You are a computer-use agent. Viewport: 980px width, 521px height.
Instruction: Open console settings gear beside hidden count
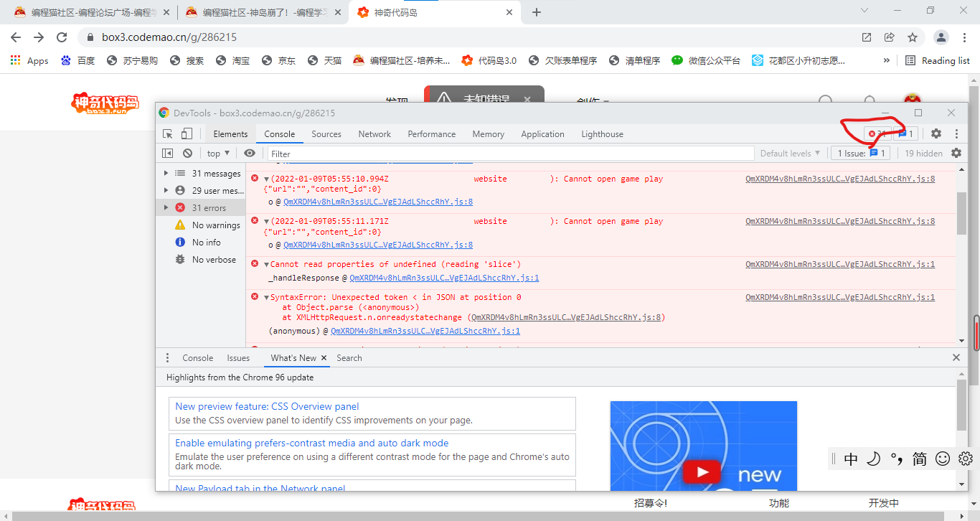pyautogui.click(x=956, y=153)
